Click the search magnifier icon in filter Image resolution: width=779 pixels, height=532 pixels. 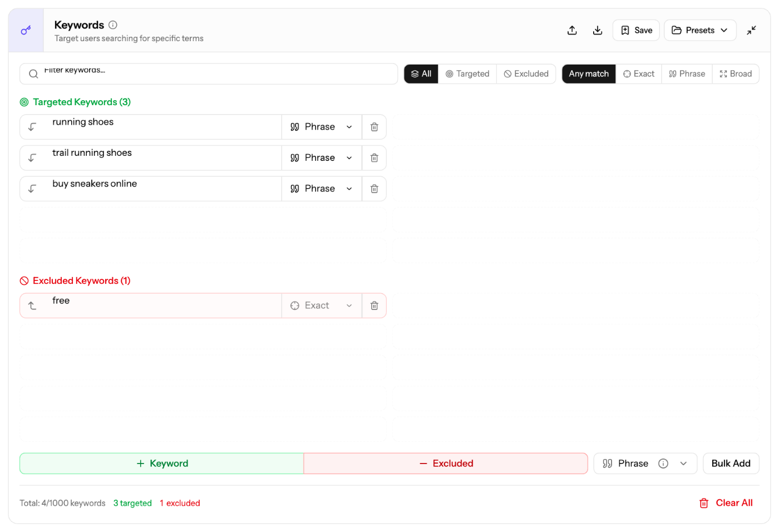coord(33,74)
